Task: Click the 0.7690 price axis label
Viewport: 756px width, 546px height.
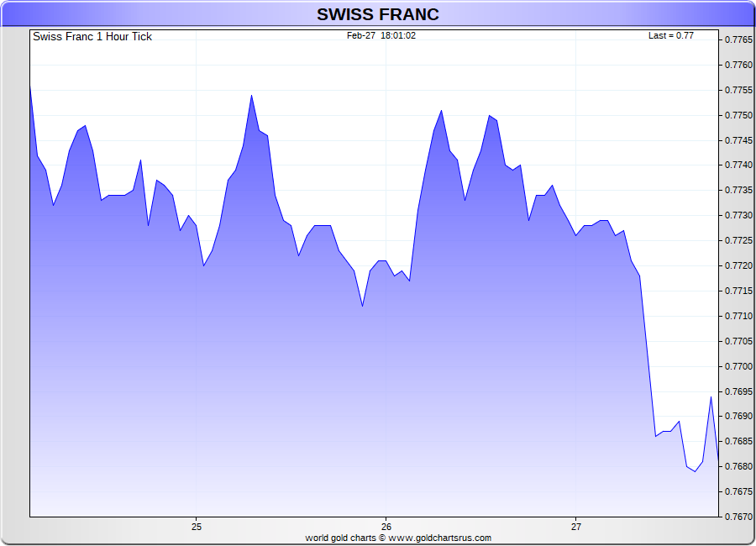Action: tap(738, 416)
